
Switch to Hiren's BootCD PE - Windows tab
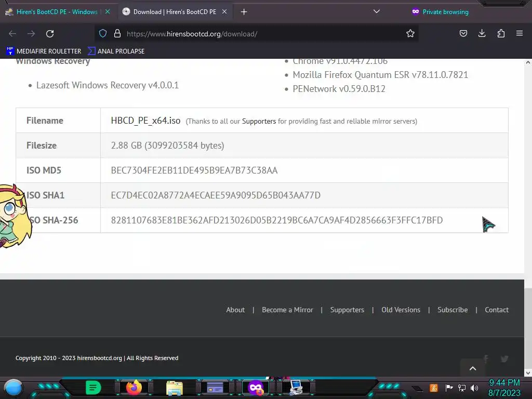(57, 12)
